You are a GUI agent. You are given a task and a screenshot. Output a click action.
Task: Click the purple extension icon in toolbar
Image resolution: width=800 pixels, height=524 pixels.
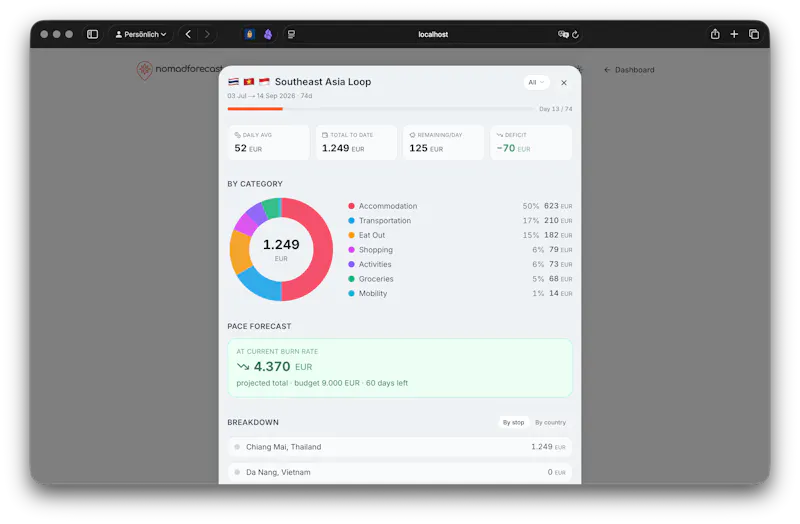point(268,34)
